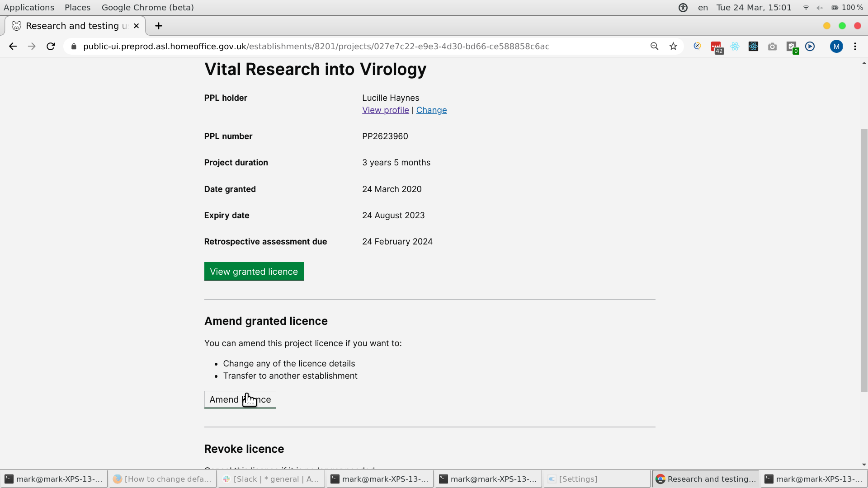868x488 pixels.
Task: Click the blue play-circle extension icon
Action: pos(810,47)
